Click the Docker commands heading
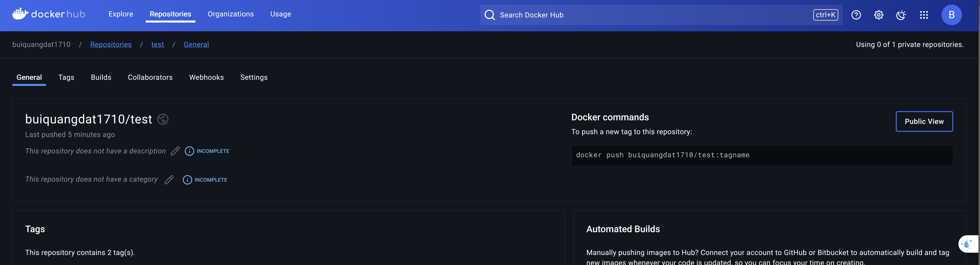Screen dimensions: 980x265 pyautogui.click(x=610, y=117)
